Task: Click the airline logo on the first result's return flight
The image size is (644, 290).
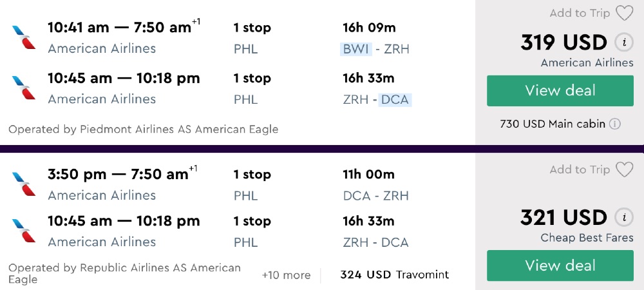Action: [24, 88]
